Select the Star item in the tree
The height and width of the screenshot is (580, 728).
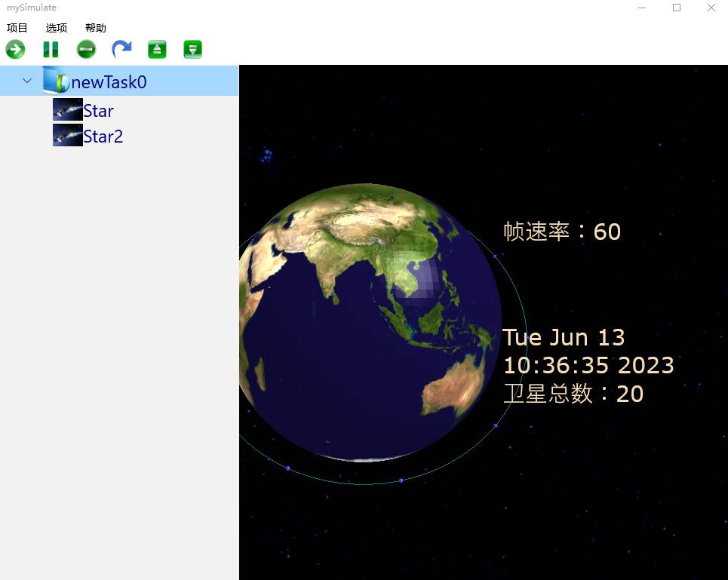(99, 111)
